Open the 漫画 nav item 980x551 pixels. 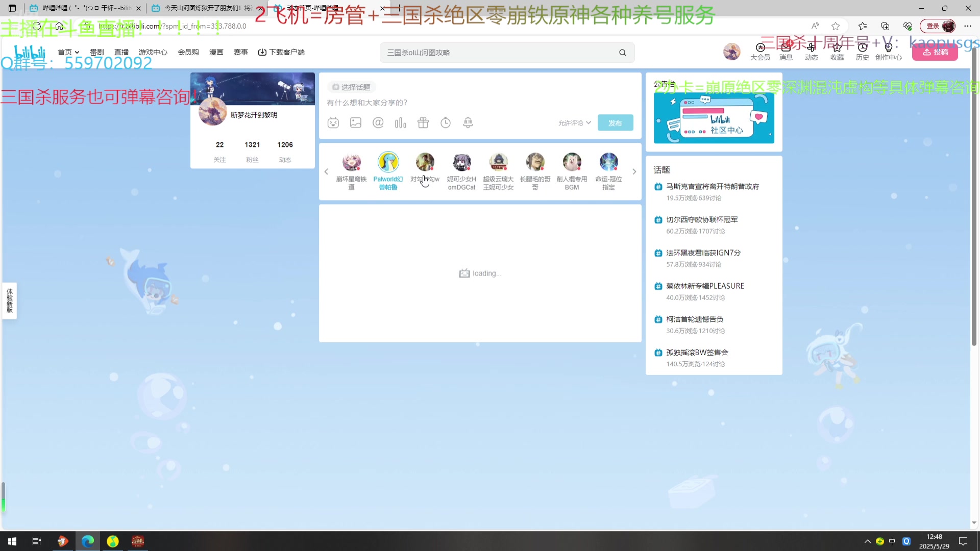pyautogui.click(x=216, y=52)
